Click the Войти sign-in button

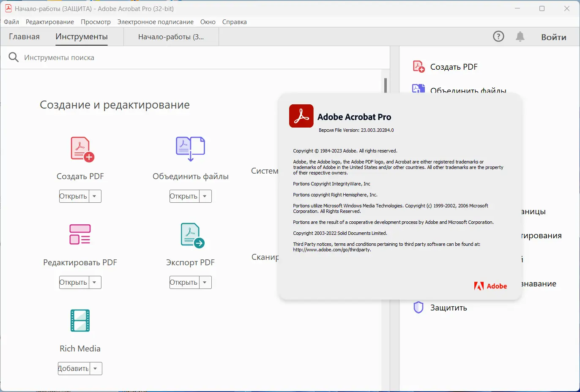[554, 37]
